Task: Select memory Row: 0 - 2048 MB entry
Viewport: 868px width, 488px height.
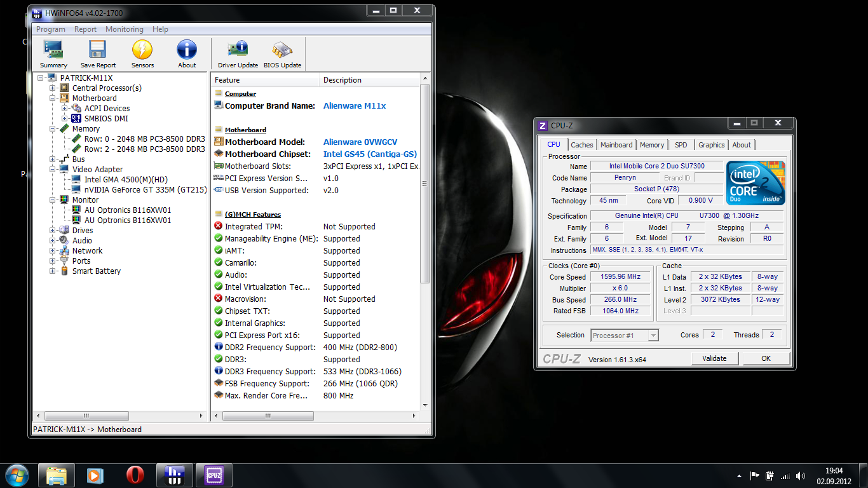Action: click(x=144, y=139)
